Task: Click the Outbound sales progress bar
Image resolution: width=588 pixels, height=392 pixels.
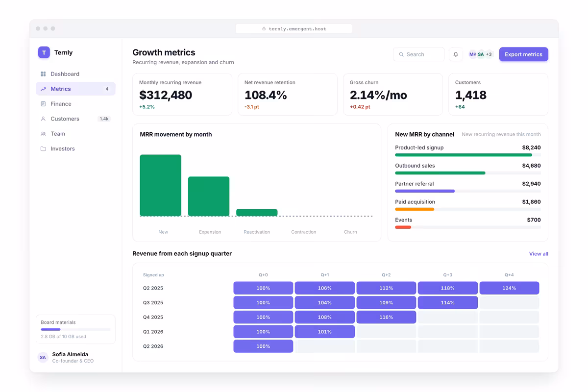Action: [x=468, y=173]
